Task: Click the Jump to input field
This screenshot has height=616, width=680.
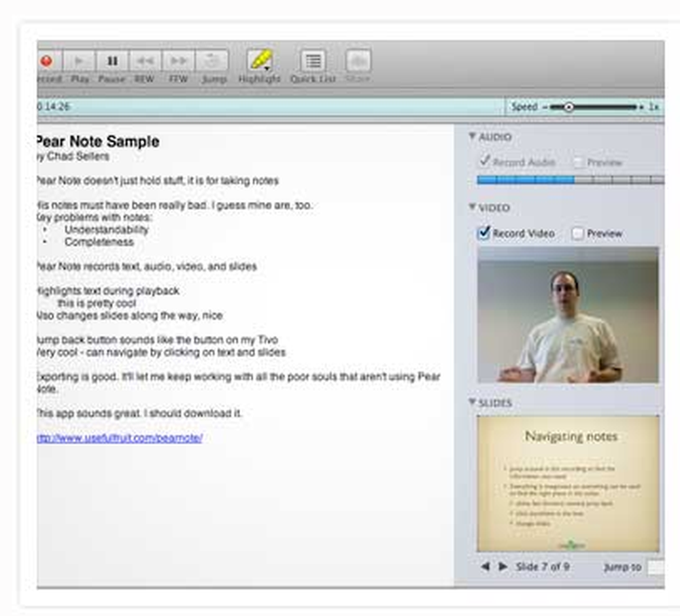Action: (656, 567)
